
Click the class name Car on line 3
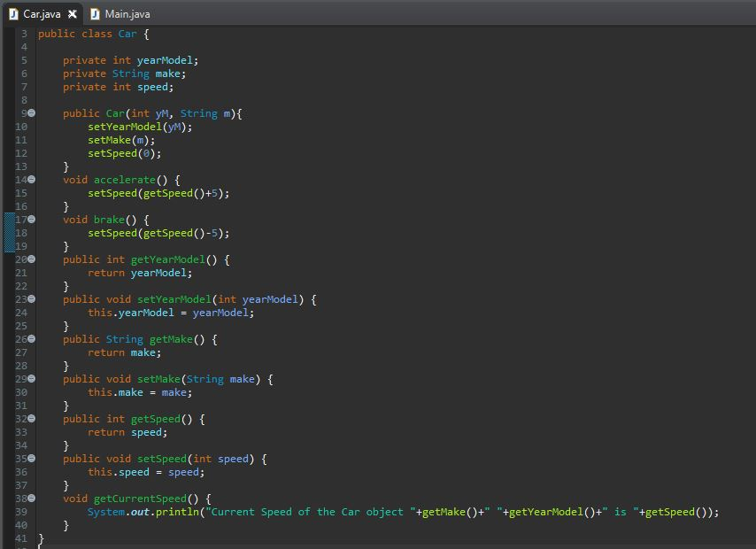tap(127, 34)
